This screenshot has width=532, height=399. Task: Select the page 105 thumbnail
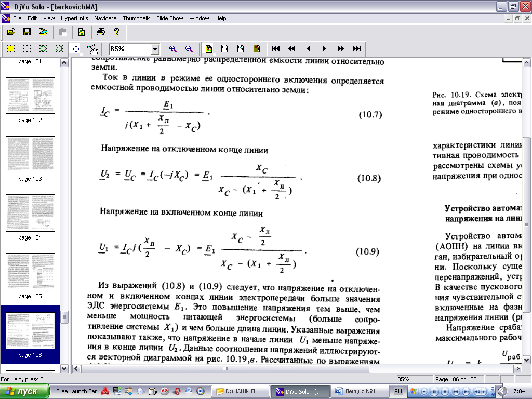point(30,272)
